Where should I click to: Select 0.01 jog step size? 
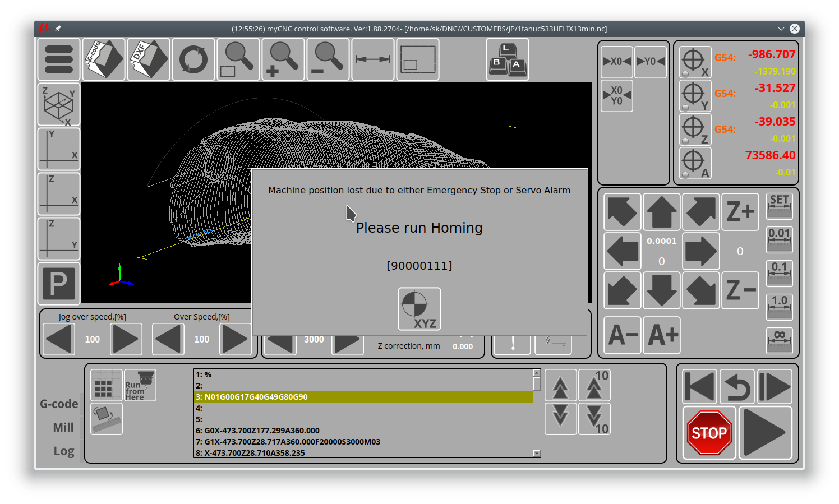pos(780,239)
